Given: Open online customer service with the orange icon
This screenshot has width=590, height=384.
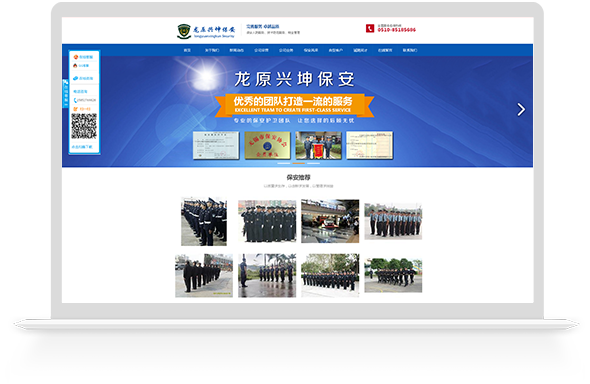Looking at the screenshot, I should point(76,57).
